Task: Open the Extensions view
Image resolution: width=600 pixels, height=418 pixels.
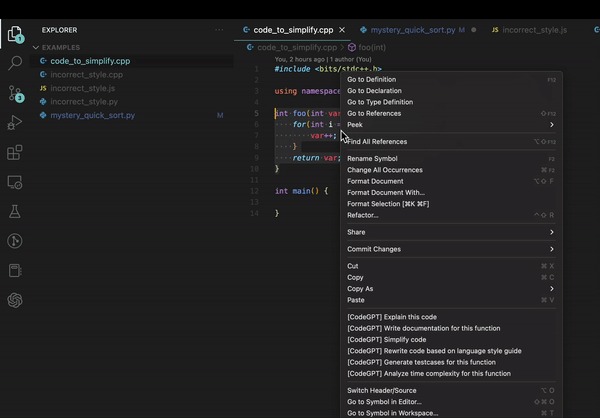Action: [x=15, y=152]
